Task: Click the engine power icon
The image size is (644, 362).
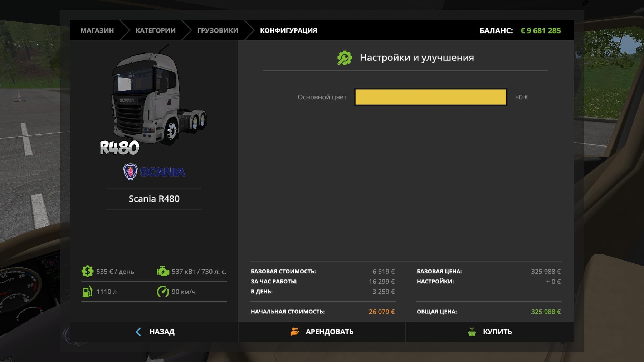Action: coord(163,271)
